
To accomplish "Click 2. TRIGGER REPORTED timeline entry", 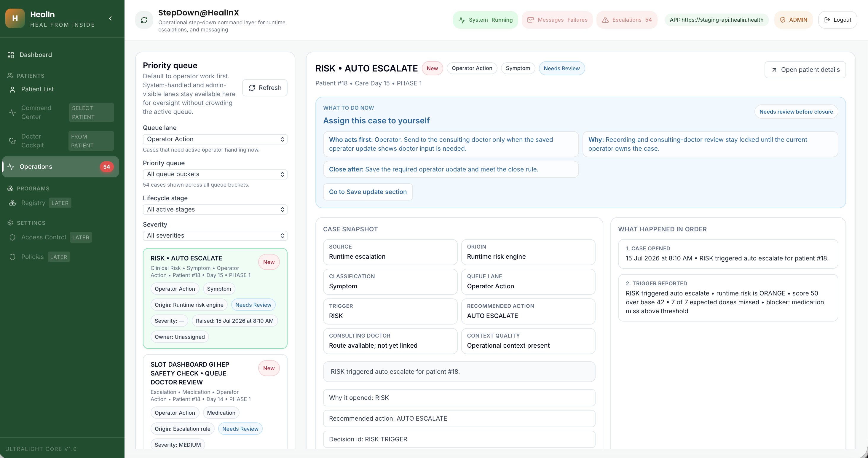I will 728,298.
